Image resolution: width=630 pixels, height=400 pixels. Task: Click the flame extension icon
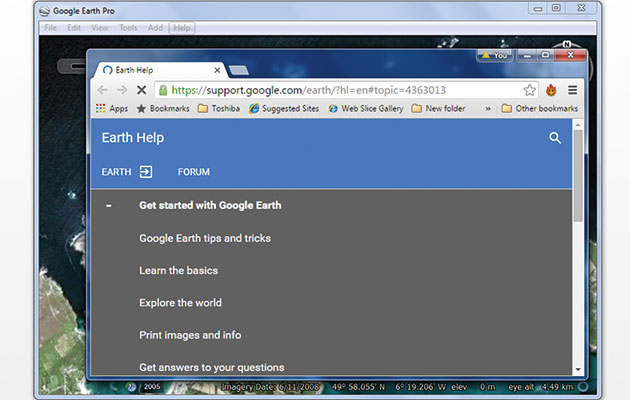[x=551, y=90]
